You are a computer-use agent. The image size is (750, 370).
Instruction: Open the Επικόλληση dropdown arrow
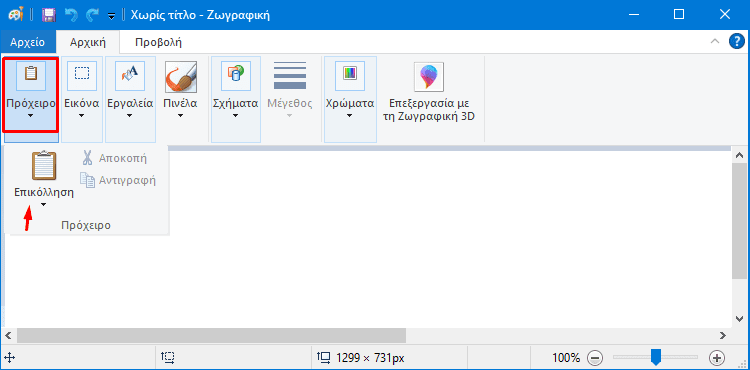coord(44,205)
